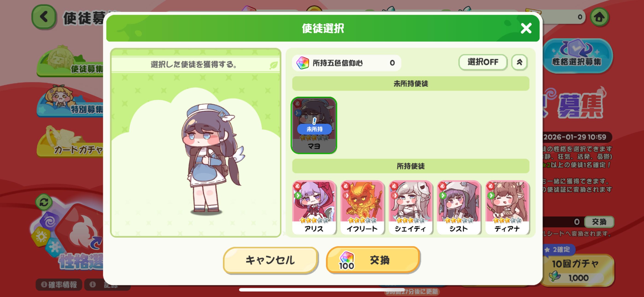The height and width of the screenshot is (297, 644).
Task: Select owned apostle アリス
Action: (314, 207)
